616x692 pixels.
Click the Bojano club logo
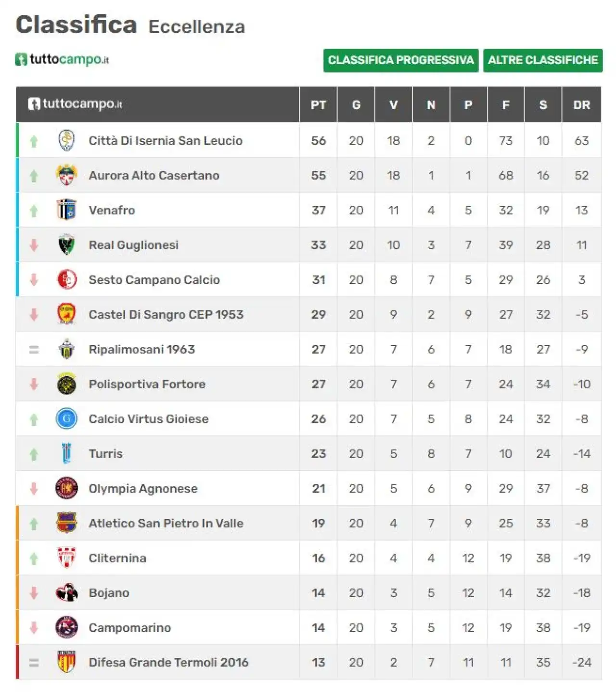pos(67,592)
